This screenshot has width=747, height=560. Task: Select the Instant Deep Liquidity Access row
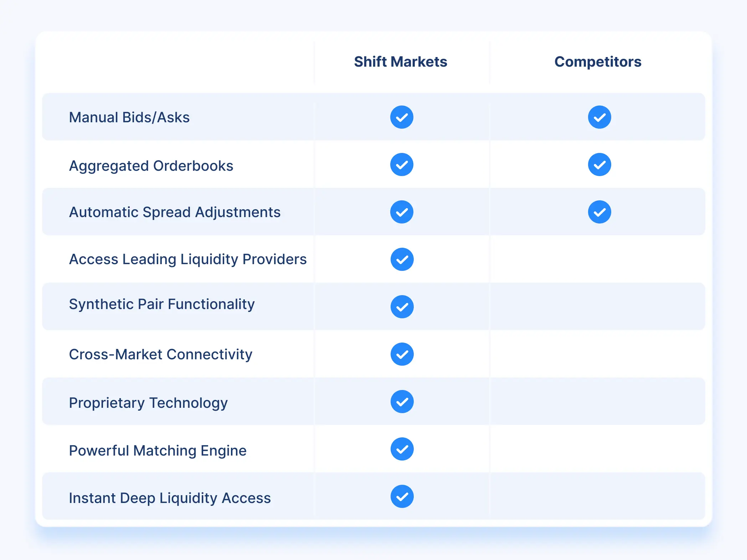[170, 498]
